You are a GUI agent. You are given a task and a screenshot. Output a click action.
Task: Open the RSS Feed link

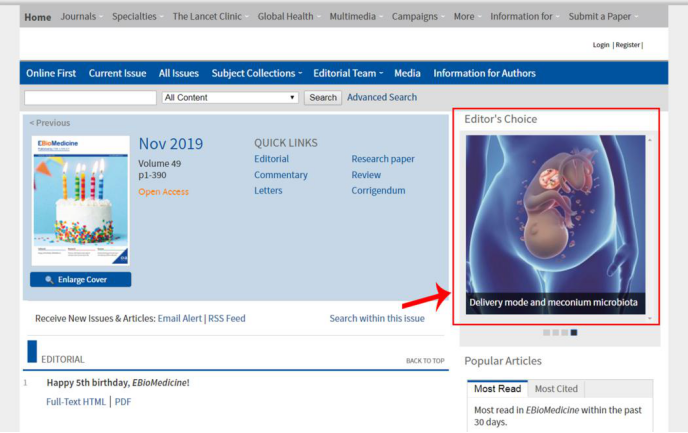(226, 318)
